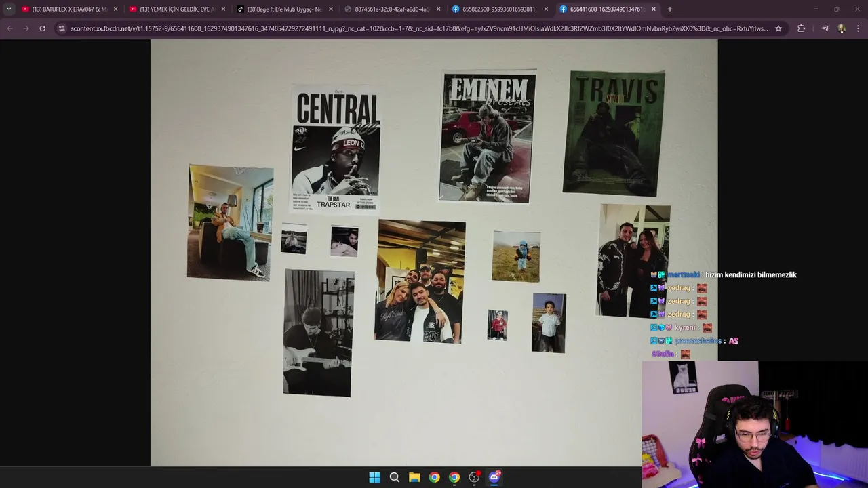Close the BATUFLEX X ERAY067 tab
868x488 pixels.
click(x=116, y=9)
